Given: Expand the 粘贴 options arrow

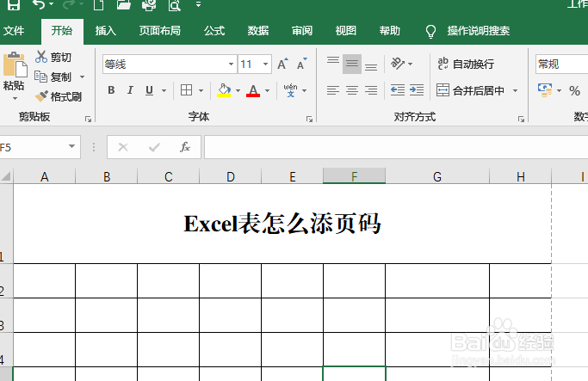Looking at the screenshot, I should [15, 99].
